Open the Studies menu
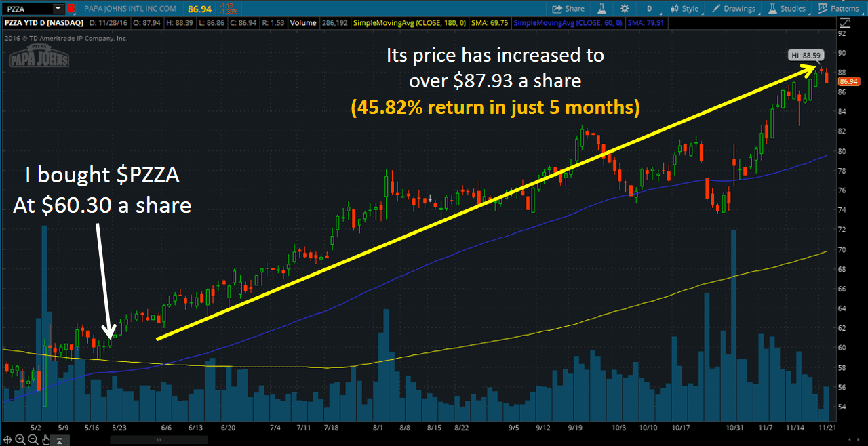The height and width of the screenshot is (446, 868). click(787, 9)
